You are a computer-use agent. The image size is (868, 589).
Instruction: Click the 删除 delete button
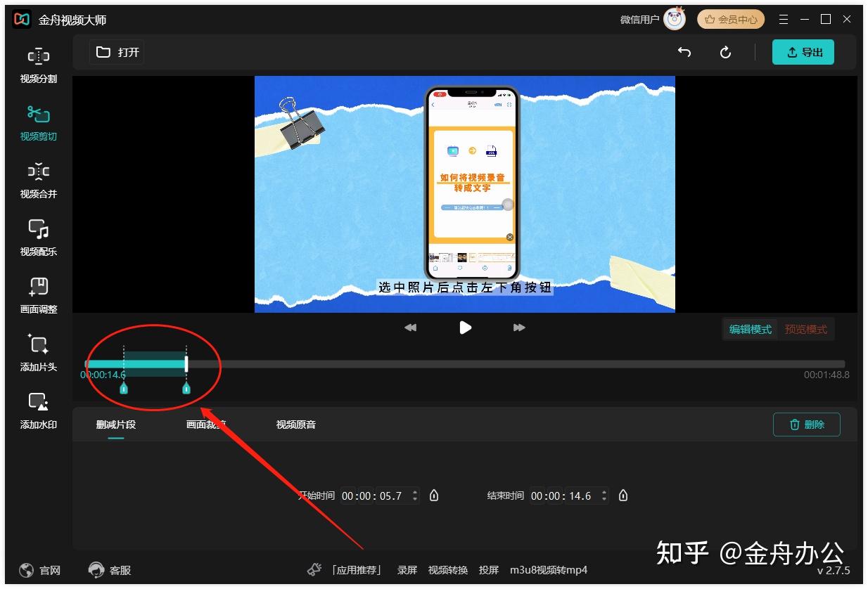(806, 425)
